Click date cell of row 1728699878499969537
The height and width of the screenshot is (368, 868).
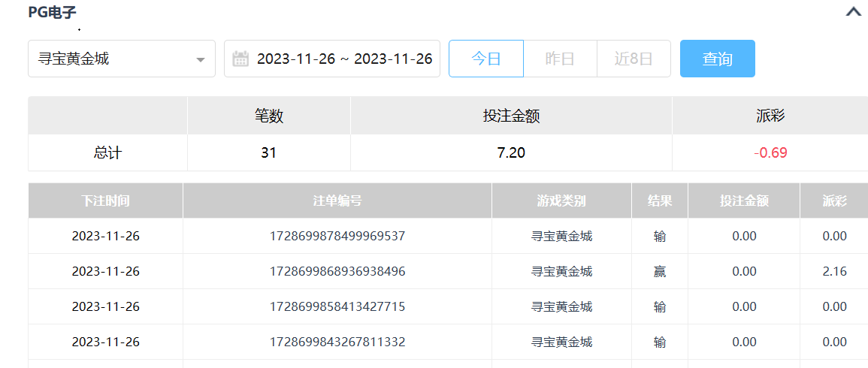[x=106, y=237]
